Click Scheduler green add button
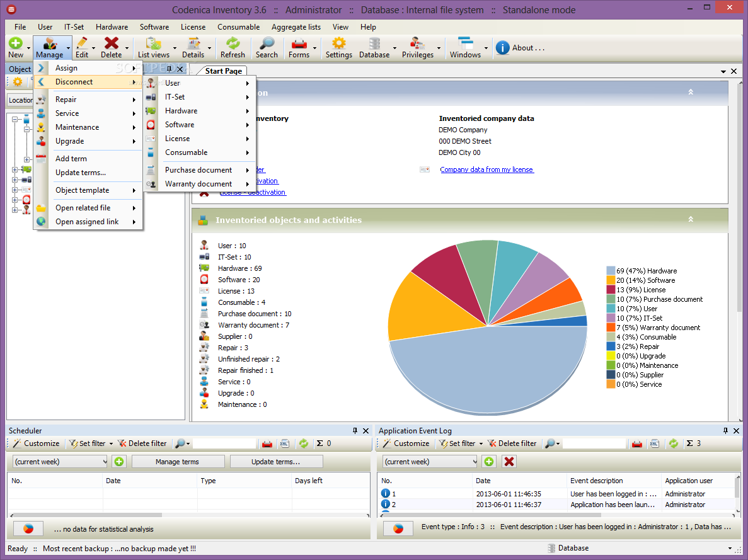 119,462
